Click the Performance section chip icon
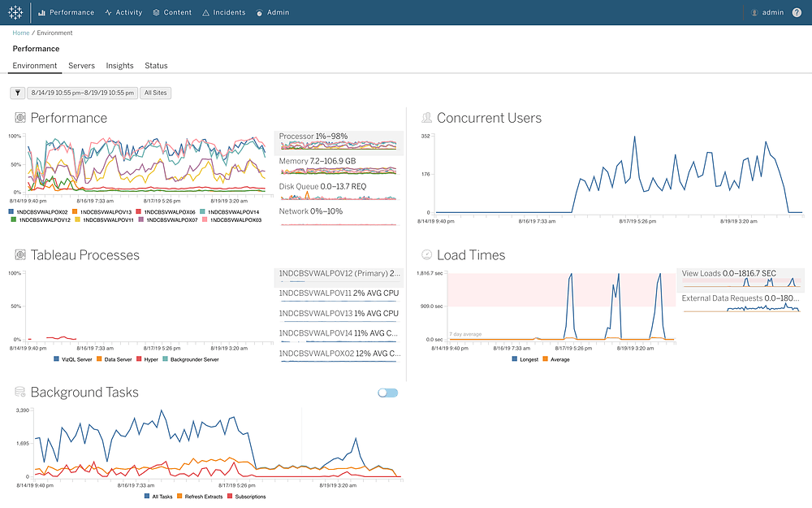This screenshot has height=508, width=812. tap(20, 118)
